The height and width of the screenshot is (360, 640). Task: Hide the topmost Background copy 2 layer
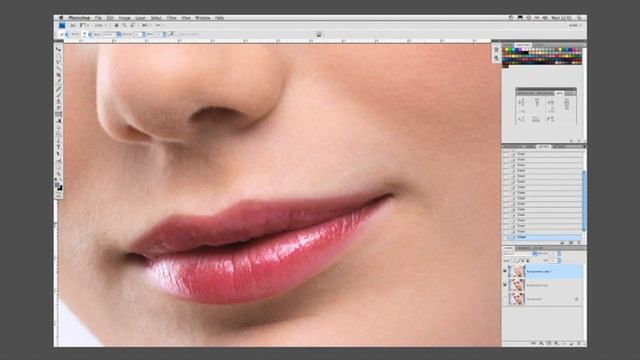505,271
